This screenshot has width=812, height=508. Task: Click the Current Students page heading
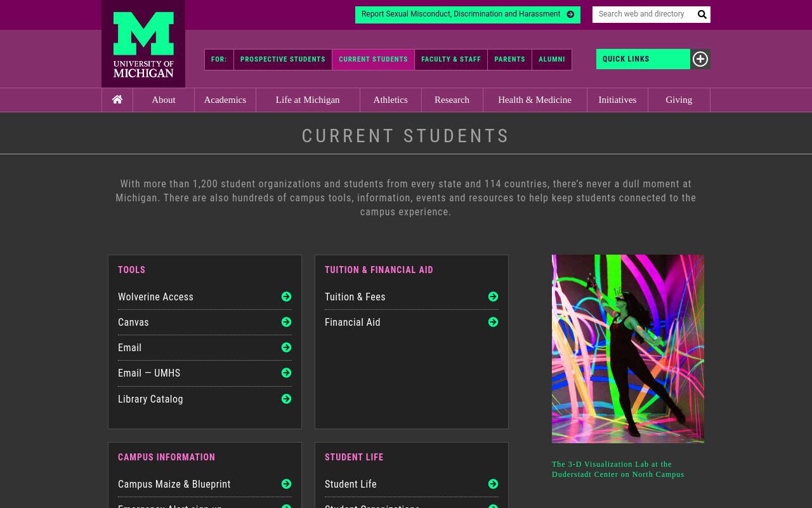pyautogui.click(x=406, y=136)
